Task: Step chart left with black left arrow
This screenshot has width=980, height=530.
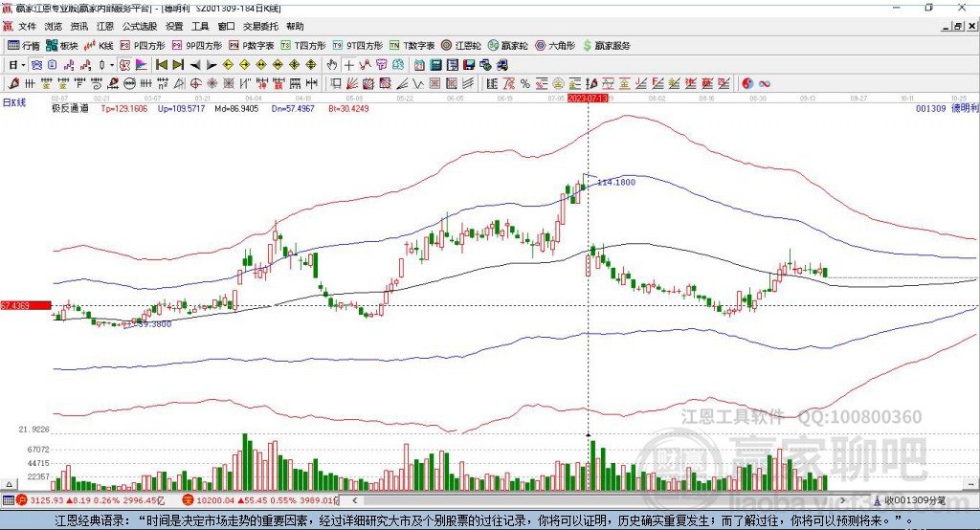Action: point(195,65)
